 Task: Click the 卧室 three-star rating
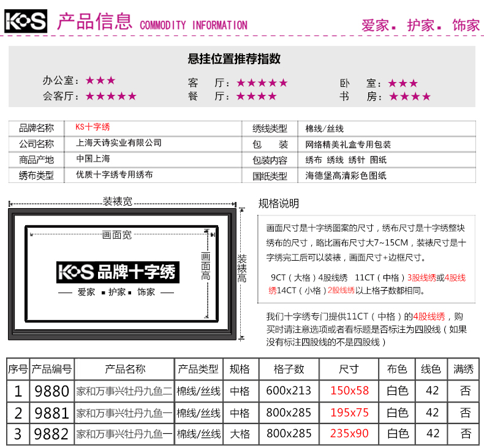pyautogui.click(x=403, y=83)
